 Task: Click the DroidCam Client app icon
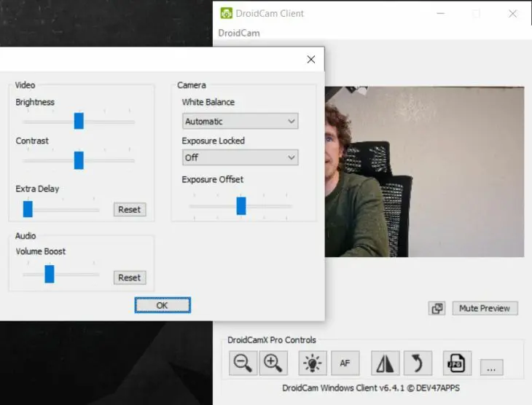click(227, 13)
